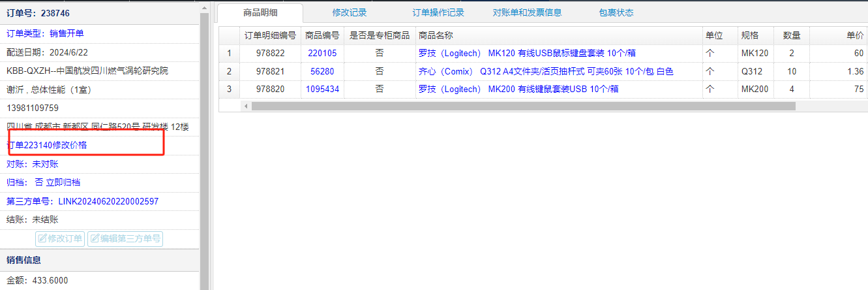Click the 修改订单 button

point(60,238)
